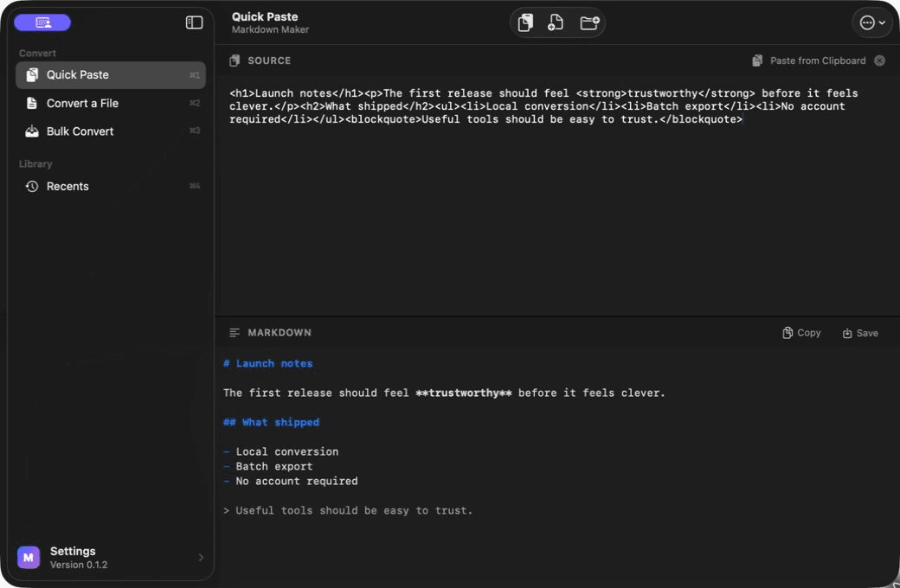Screen dimensions: 900x588
Task: Click the 'SOURCE' panel label
Action: point(269,61)
